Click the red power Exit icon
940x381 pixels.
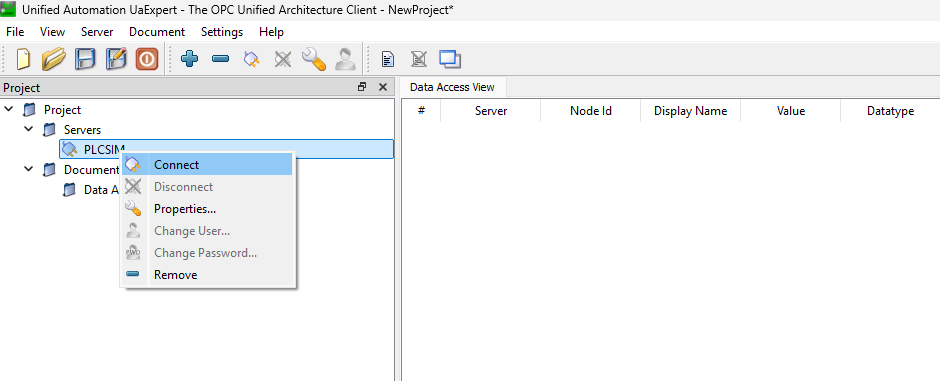click(147, 59)
